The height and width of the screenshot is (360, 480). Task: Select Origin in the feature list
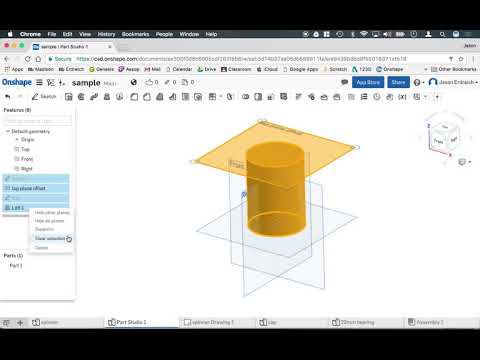[x=27, y=140]
